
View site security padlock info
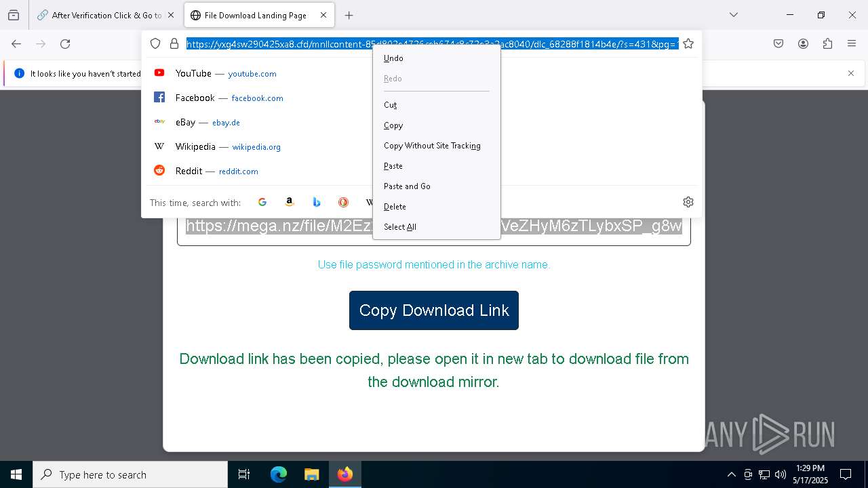tap(174, 44)
